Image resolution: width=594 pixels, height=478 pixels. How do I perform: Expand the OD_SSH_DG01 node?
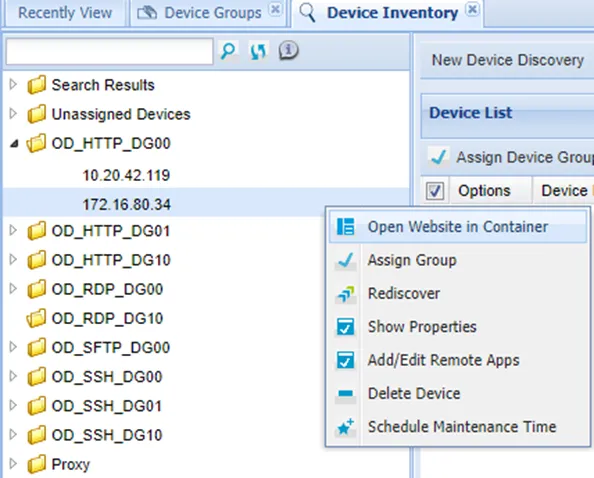pyautogui.click(x=13, y=405)
